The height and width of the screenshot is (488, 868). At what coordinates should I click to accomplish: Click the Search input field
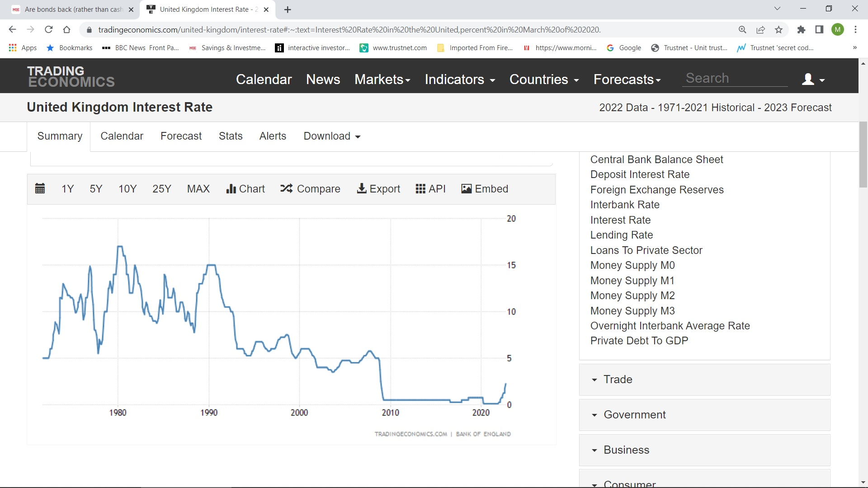pos(735,78)
